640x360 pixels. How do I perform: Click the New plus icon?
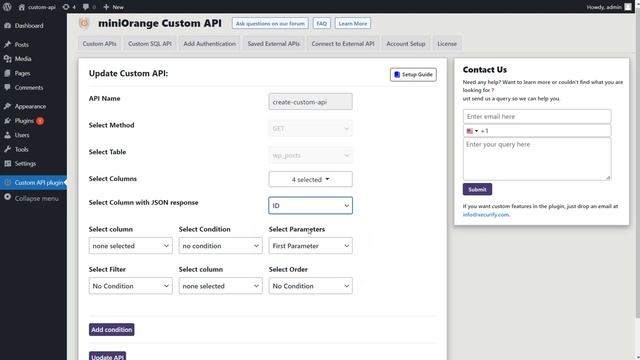pyautogui.click(x=106, y=7)
